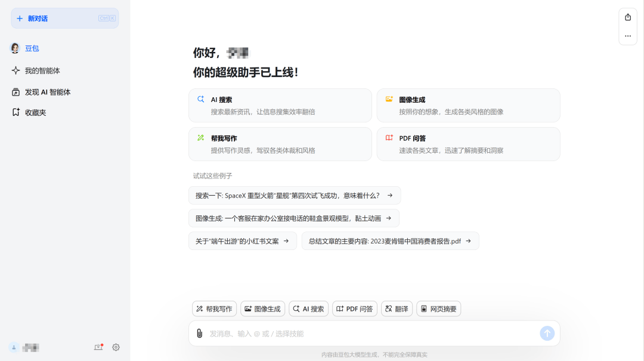This screenshot has width=644, height=361.
Task: Select the 帮我写作 writing skill
Action: 214,308
